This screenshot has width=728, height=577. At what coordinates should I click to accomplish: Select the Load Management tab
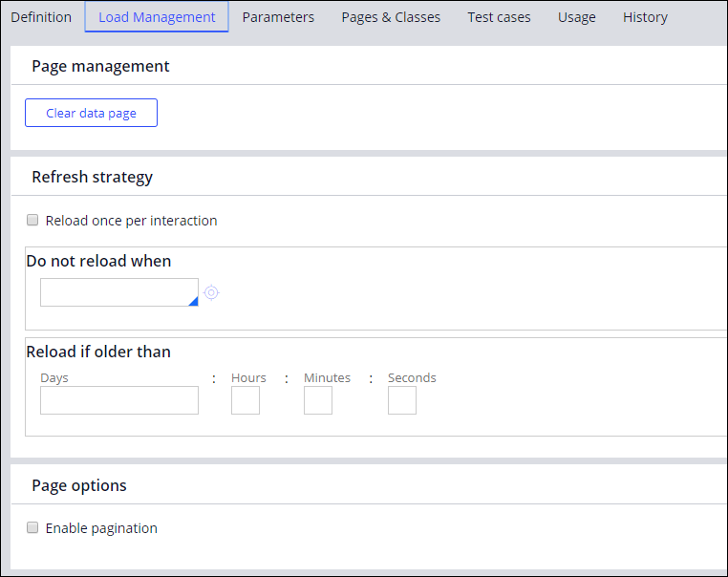157,17
